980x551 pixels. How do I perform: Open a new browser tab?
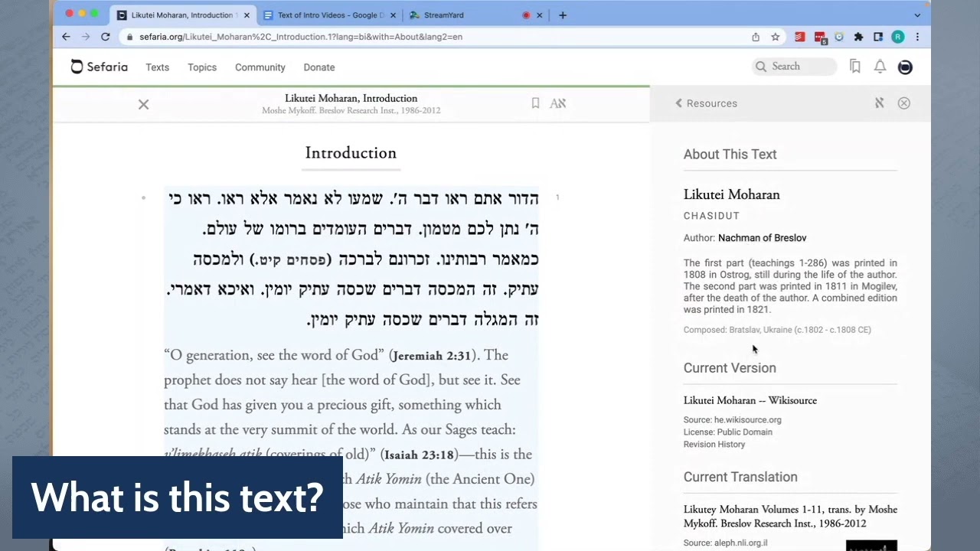click(x=563, y=15)
